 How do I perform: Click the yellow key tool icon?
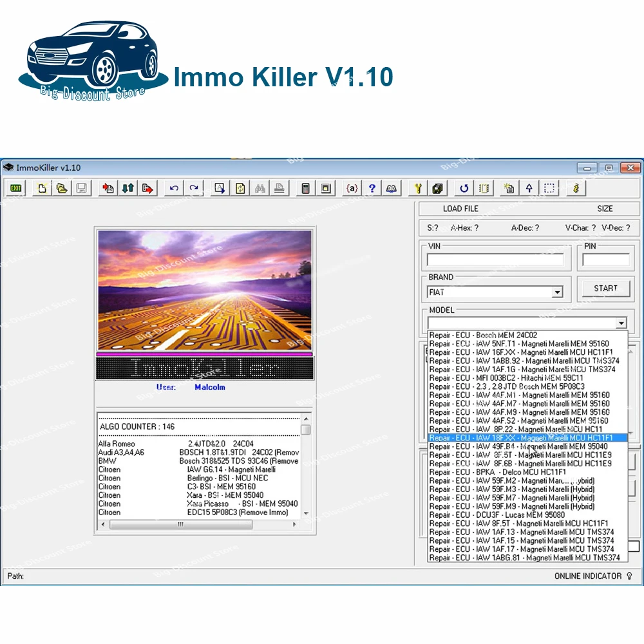pyautogui.click(x=418, y=189)
